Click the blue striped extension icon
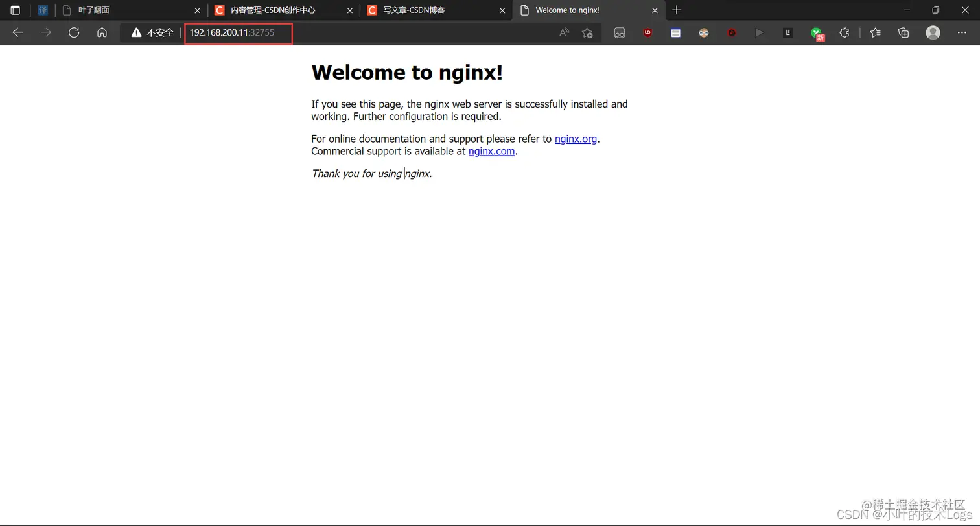The height and width of the screenshot is (526, 980). point(675,32)
